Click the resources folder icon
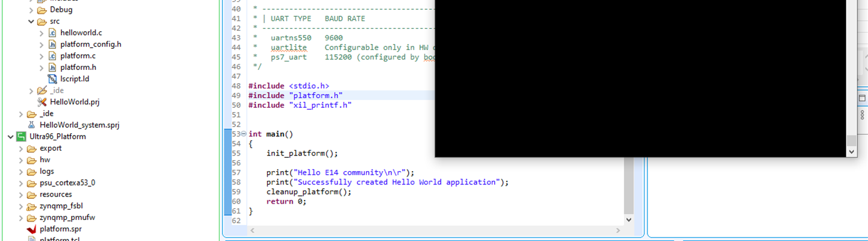Screen dimensions: 868x241 [x=31, y=194]
